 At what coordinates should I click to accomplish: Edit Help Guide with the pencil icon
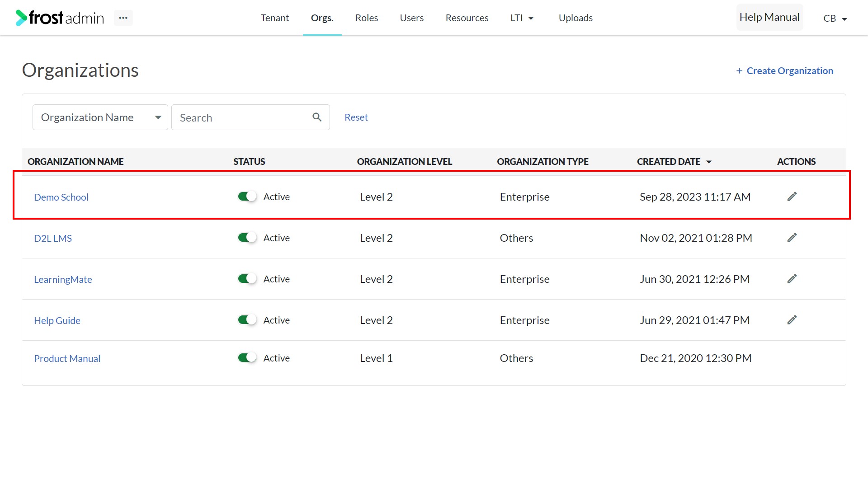[792, 320]
